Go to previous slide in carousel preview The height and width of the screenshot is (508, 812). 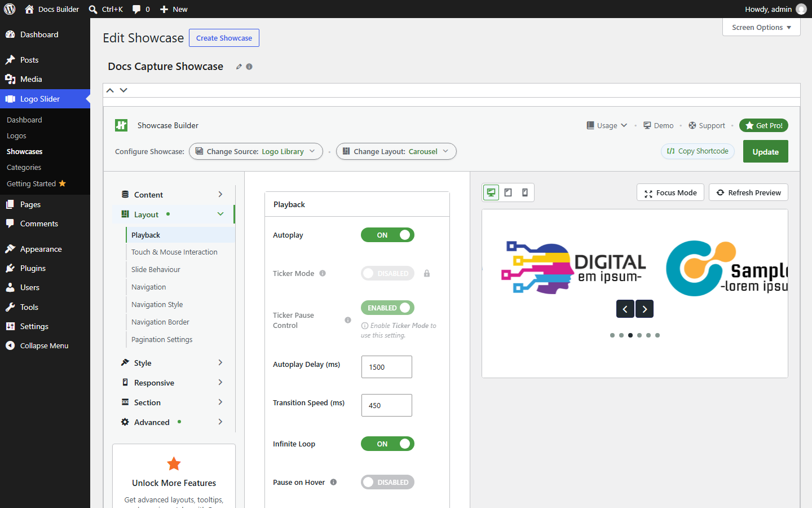(x=625, y=309)
